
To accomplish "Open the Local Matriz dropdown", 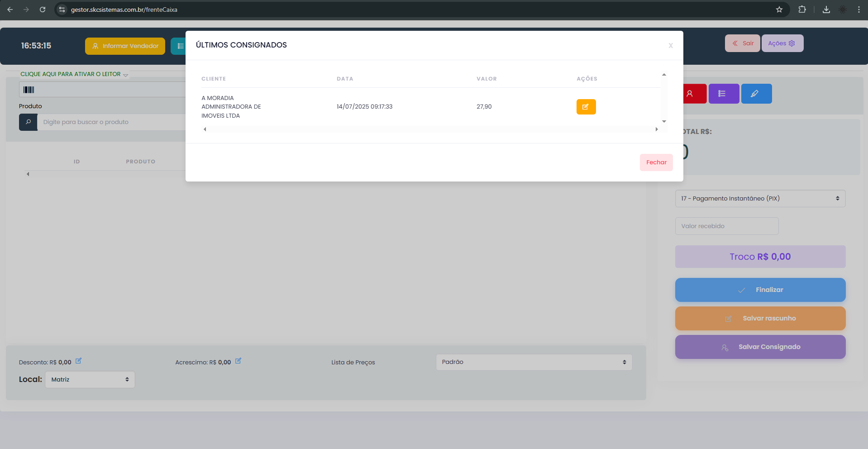I will tap(90, 380).
